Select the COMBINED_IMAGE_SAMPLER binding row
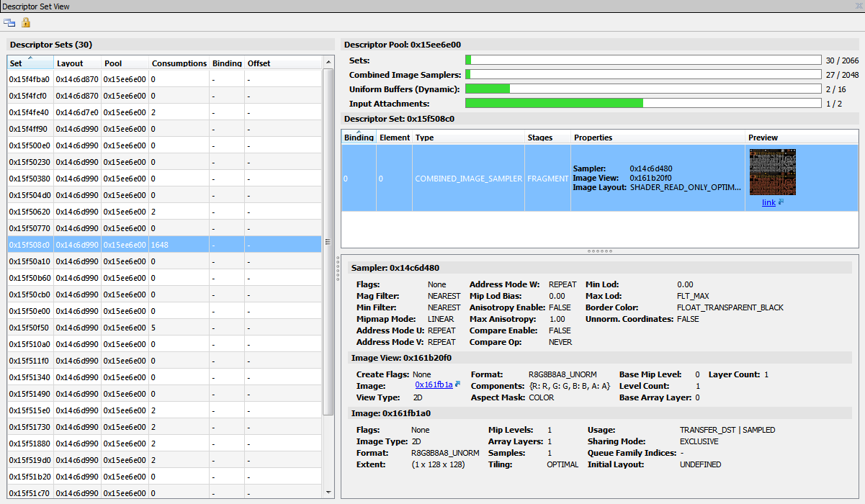 (x=468, y=179)
